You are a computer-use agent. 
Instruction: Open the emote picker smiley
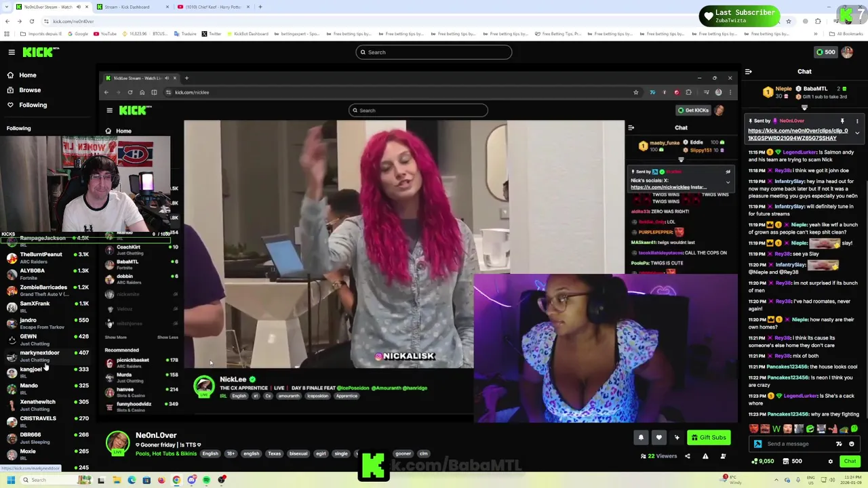coord(852,444)
